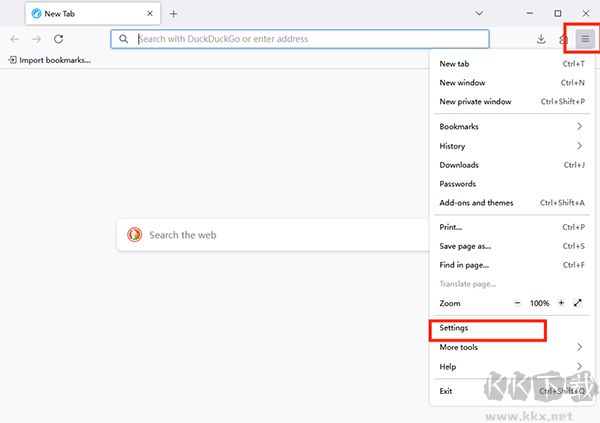Image resolution: width=600 pixels, height=423 pixels.
Task: Enter full screen from Zoom row
Action: (579, 303)
